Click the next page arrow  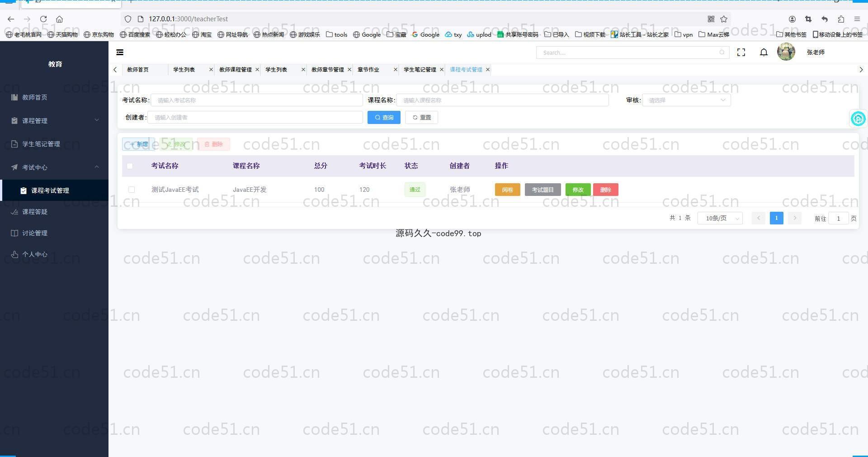(794, 218)
